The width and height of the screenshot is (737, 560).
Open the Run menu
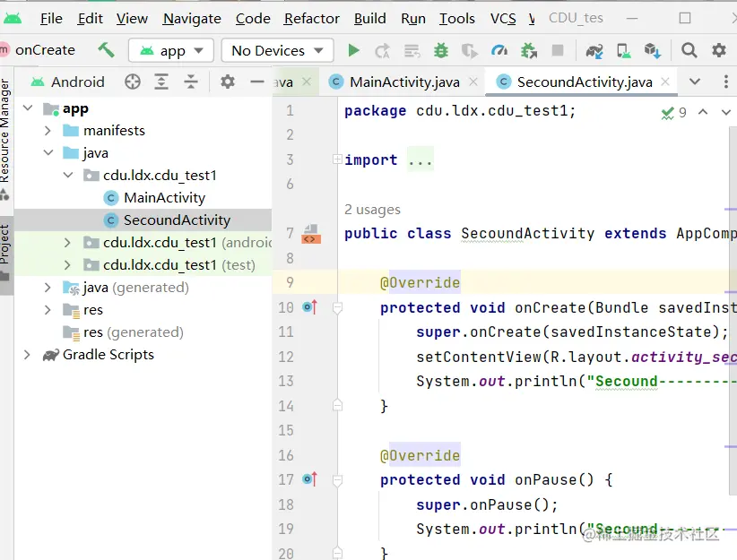pyautogui.click(x=413, y=18)
